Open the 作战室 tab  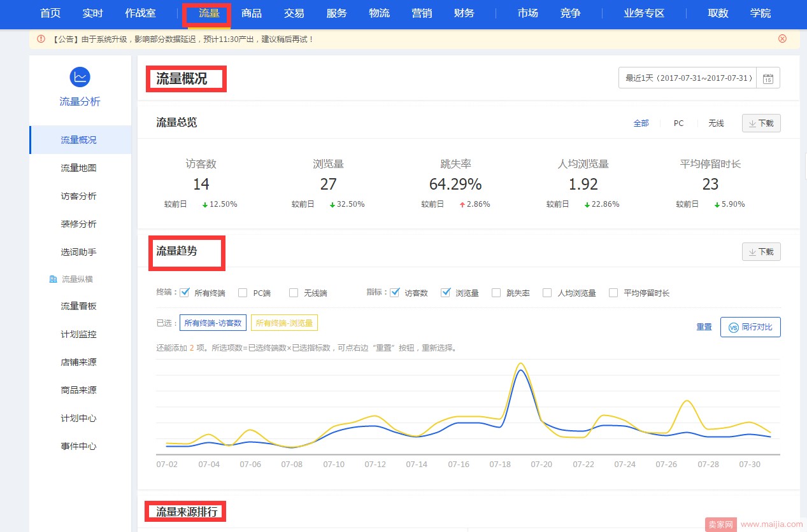(141, 13)
